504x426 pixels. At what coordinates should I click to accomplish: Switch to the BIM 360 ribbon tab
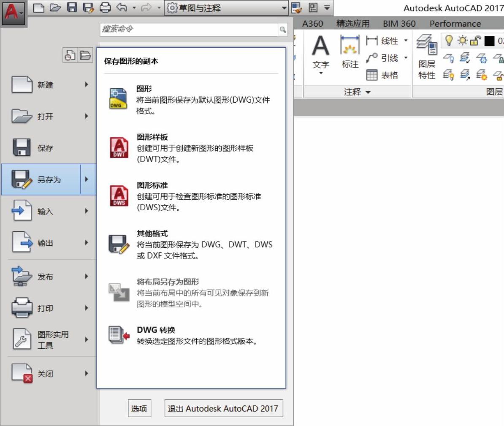coord(399,24)
